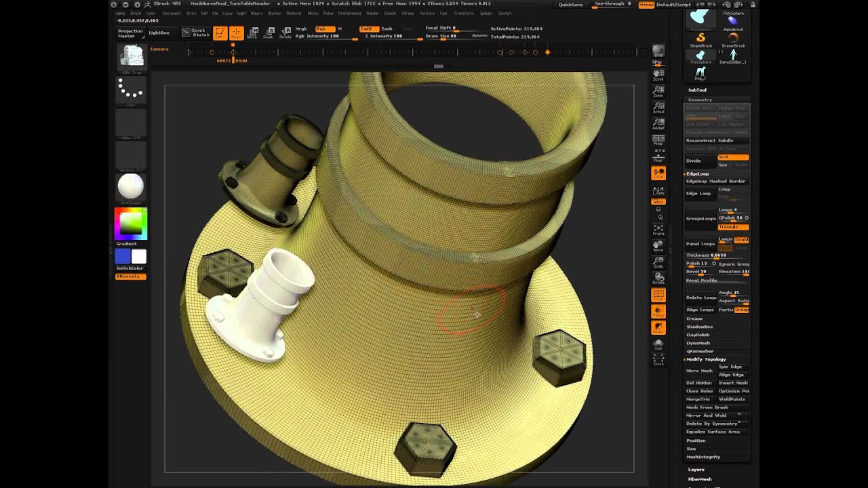Screen dimensions: 868x488
Task: Toggle PolyF polyframe display
Action: [x=658, y=296]
